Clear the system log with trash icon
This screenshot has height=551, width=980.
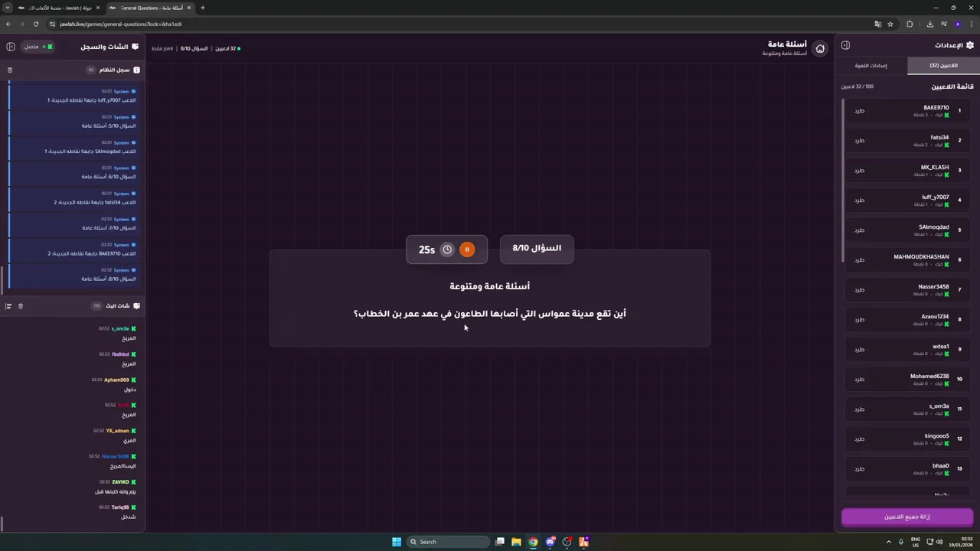tap(10, 70)
